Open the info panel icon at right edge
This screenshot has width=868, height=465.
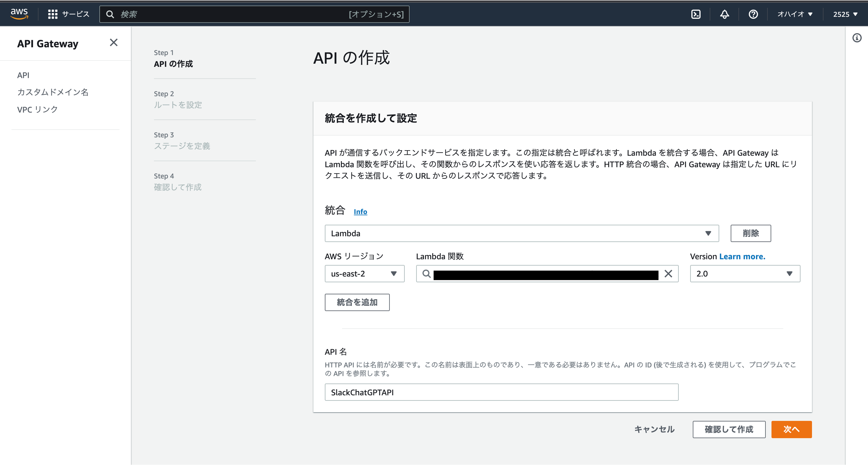[857, 38]
